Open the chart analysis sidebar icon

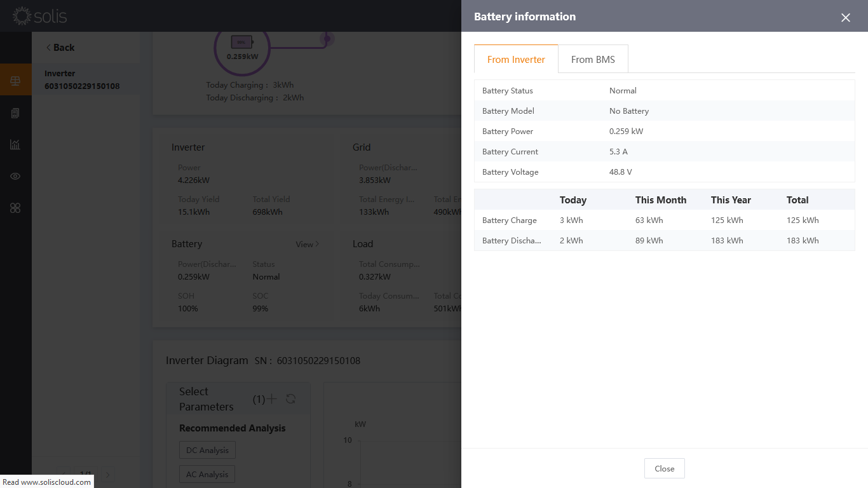pyautogui.click(x=15, y=145)
